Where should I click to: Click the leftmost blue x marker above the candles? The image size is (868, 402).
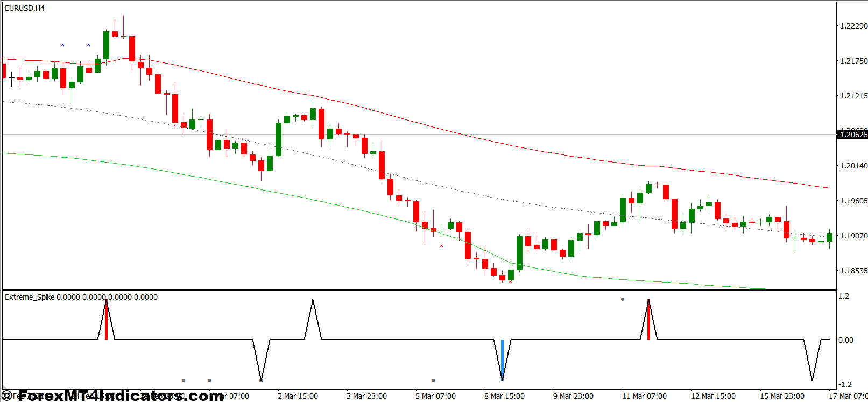click(63, 45)
